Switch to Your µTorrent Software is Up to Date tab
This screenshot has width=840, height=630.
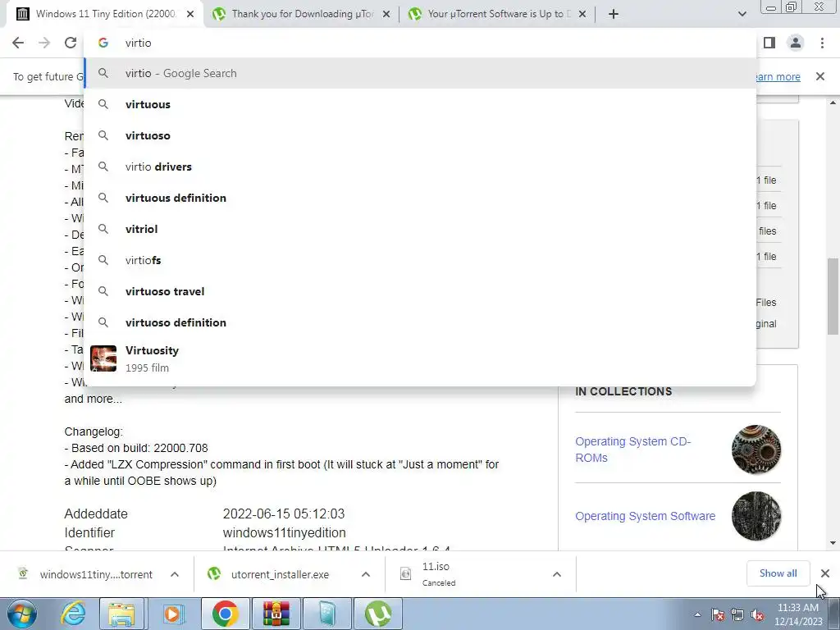point(498,14)
